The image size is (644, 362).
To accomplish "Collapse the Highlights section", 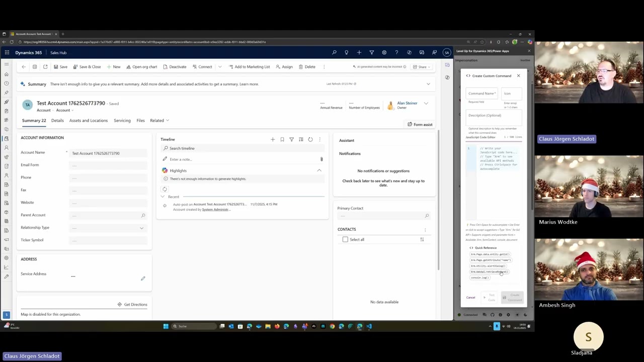I will click(319, 170).
